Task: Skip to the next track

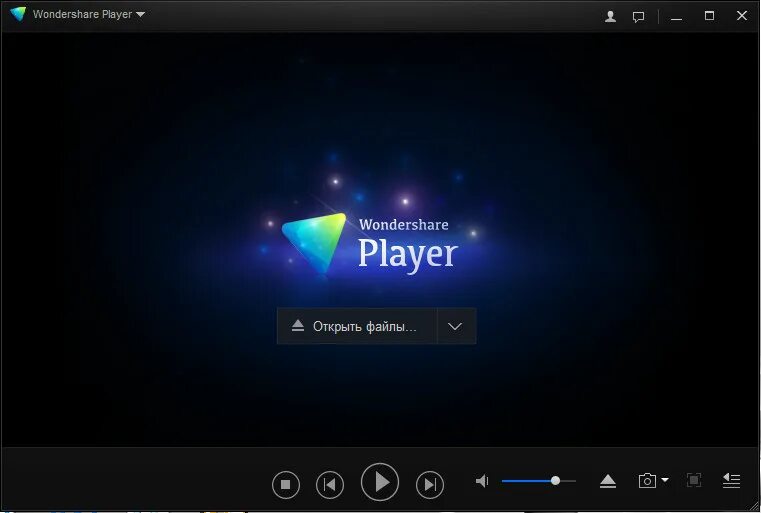Action: [x=430, y=484]
